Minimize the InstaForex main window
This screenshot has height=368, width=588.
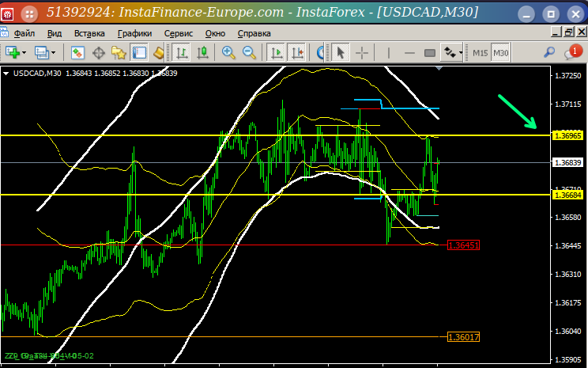(x=526, y=14)
